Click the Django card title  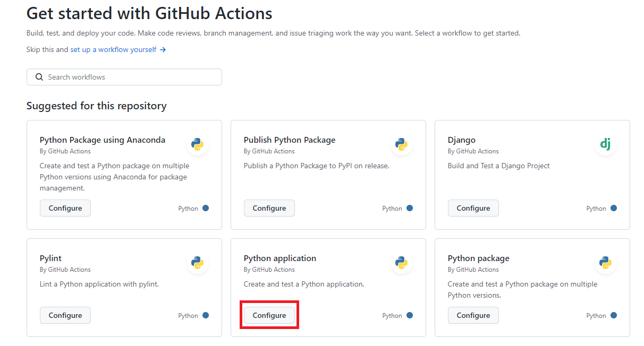tap(462, 140)
